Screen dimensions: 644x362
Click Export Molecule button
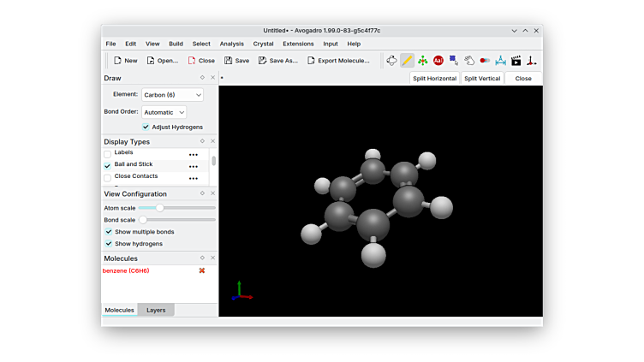(x=337, y=61)
